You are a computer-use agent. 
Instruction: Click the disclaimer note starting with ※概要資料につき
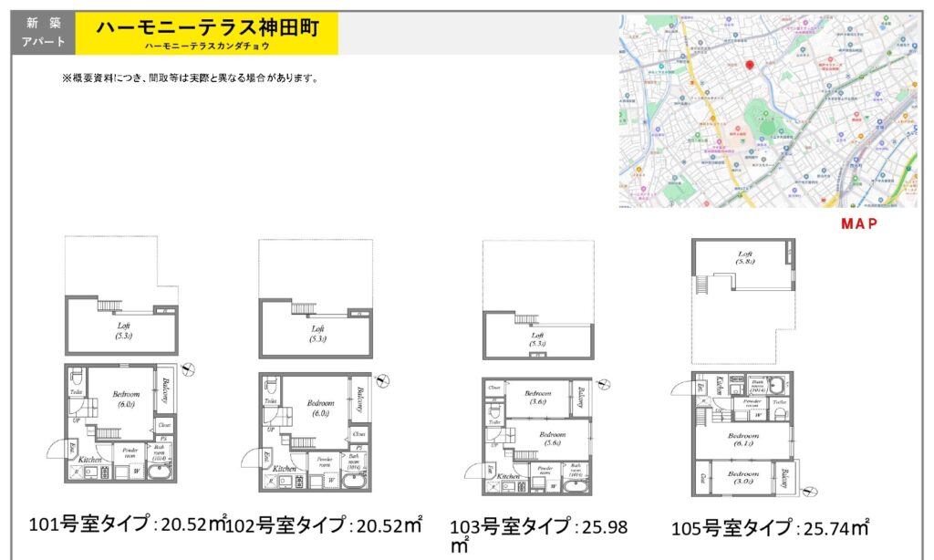pyautogui.click(x=190, y=78)
